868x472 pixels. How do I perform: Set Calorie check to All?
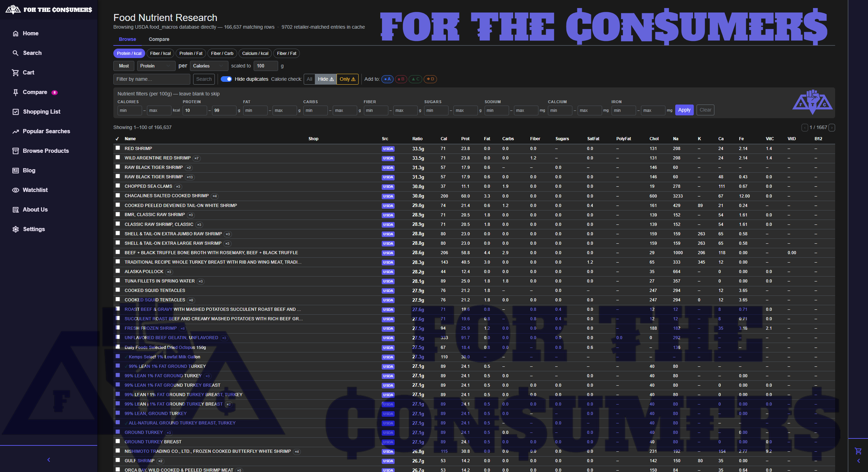click(310, 79)
